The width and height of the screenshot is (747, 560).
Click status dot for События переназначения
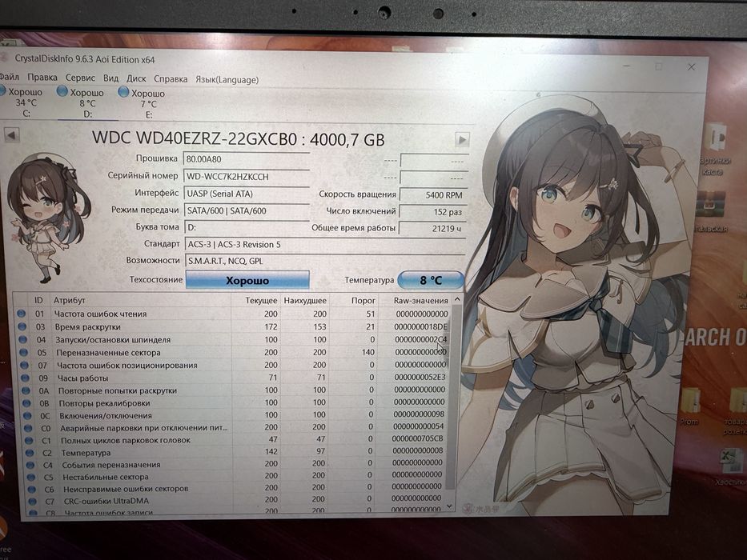tap(30, 465)
